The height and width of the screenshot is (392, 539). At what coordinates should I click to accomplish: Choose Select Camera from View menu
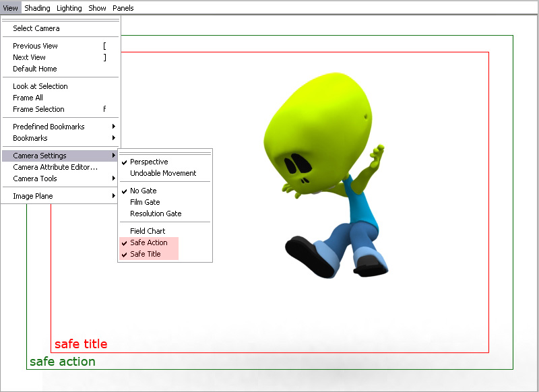click(36, 28)
